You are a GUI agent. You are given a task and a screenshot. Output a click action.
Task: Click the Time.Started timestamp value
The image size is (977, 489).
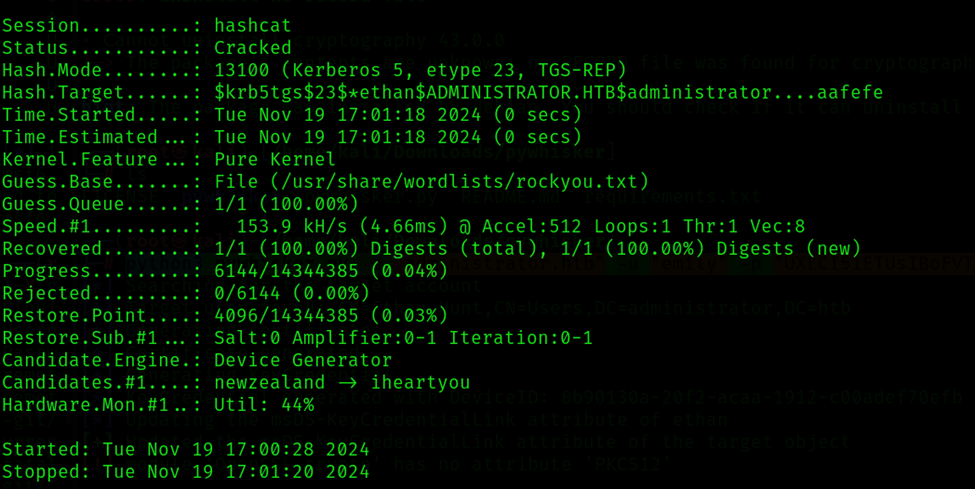tap(398, 115)
